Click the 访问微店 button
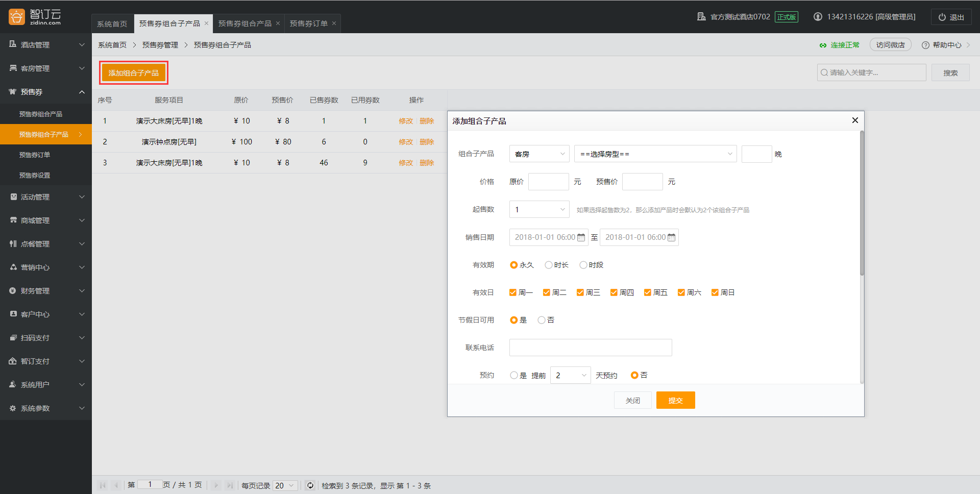Screen dimensions: 980x494 tap(890, 45)
